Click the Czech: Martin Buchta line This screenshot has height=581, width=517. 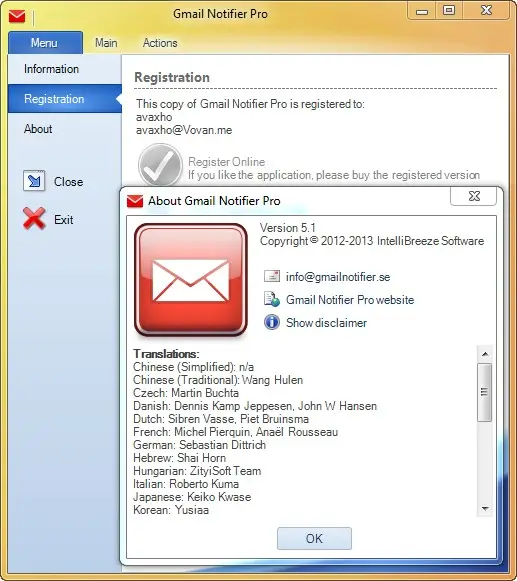tap(186, 393)
